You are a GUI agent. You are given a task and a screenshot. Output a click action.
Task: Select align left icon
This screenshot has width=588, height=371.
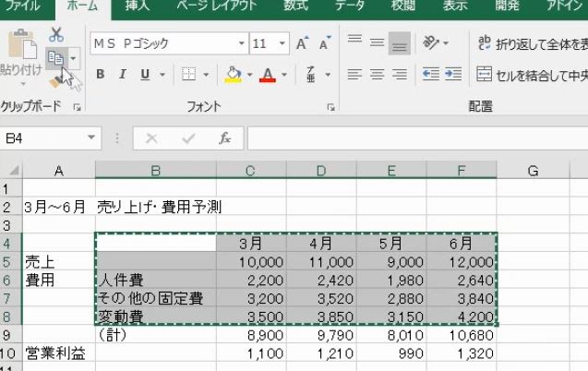[354, 74]
